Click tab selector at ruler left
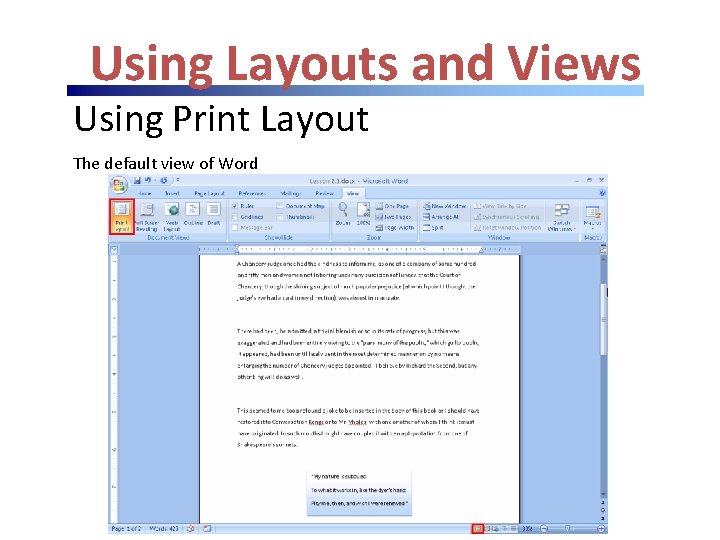Image resolution: width=720 pixels, height=540 pixels. tap(113, 250)
